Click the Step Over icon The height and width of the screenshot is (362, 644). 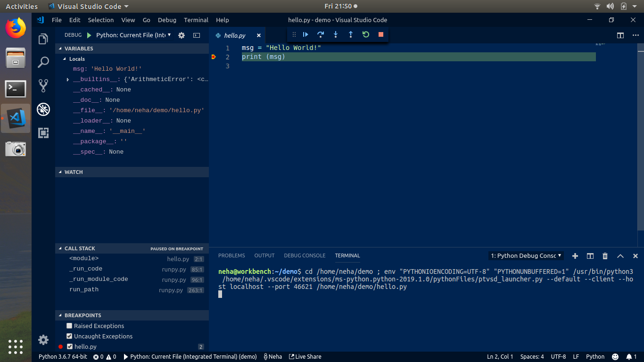tap(320, 34)
